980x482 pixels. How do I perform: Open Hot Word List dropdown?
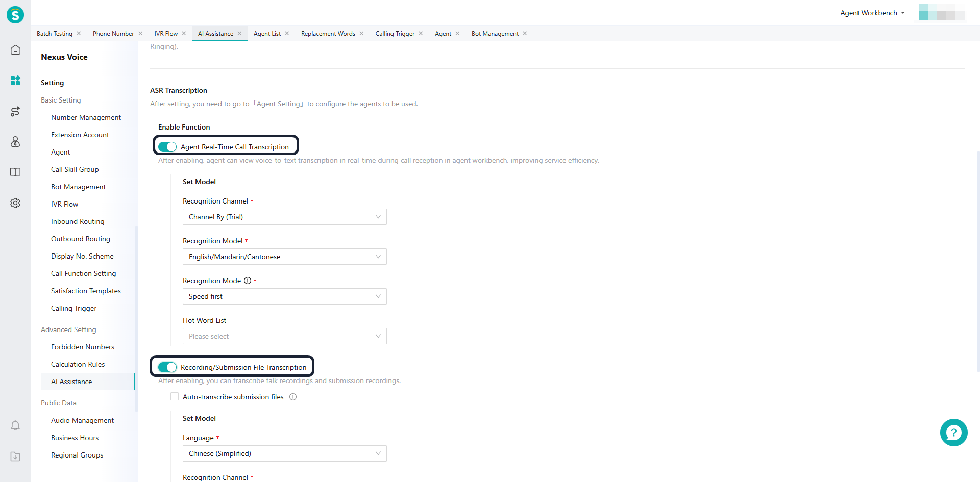(284, 336)
